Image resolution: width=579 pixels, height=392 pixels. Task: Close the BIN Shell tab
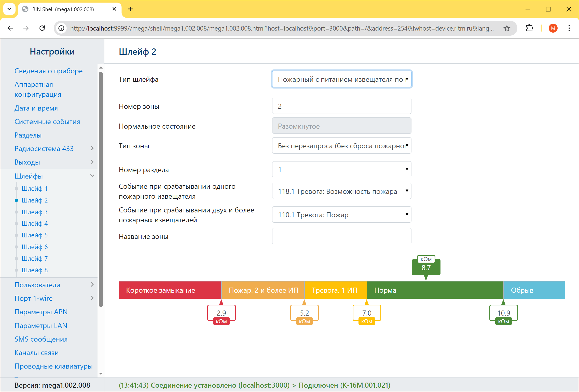click(x=114, y=9)
